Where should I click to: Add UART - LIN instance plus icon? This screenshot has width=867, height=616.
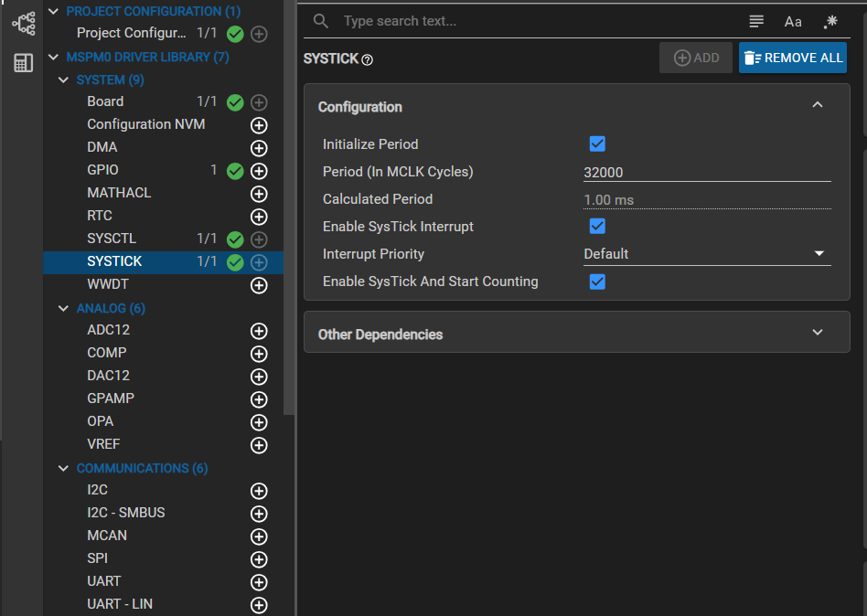259,605
